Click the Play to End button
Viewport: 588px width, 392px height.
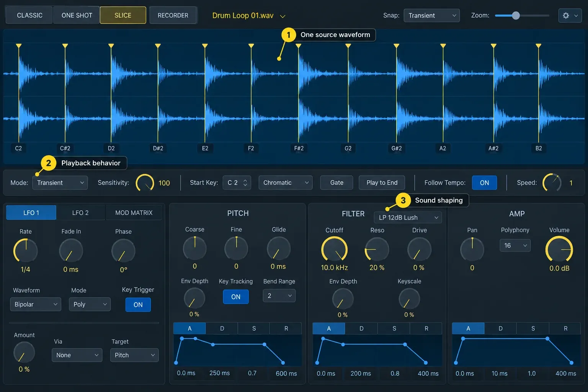pyautogui.click(x=382, y=183)
